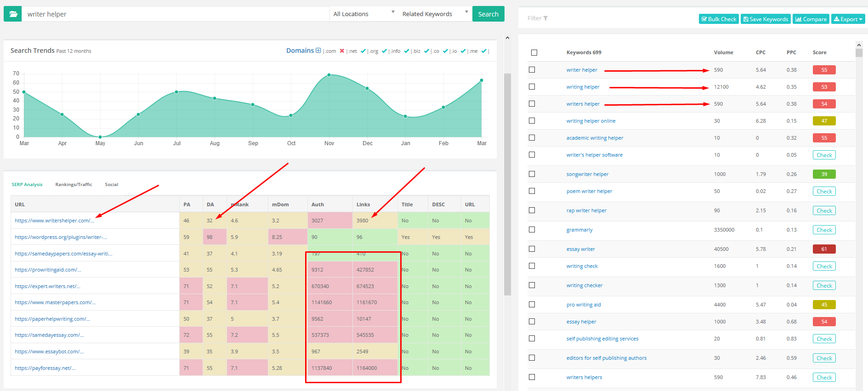Viewport: 868px width, 391px height.
Task: Click the checkmark next to .io
Action: 463,51
